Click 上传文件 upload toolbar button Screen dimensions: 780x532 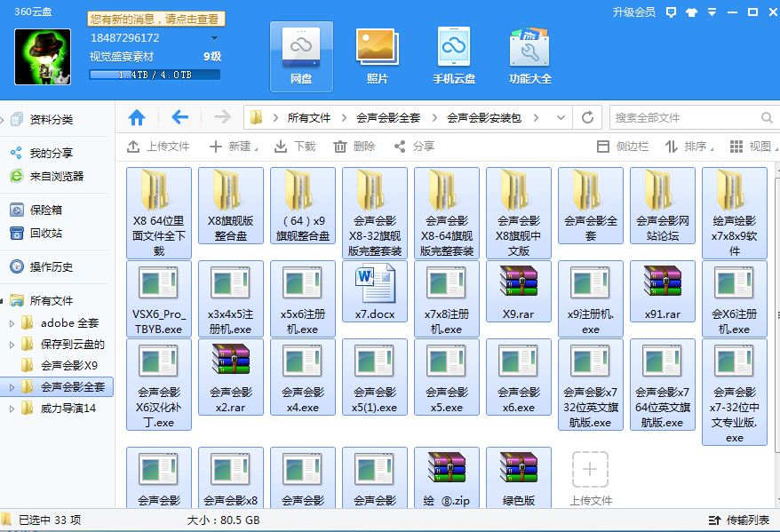tap(158, 147)
